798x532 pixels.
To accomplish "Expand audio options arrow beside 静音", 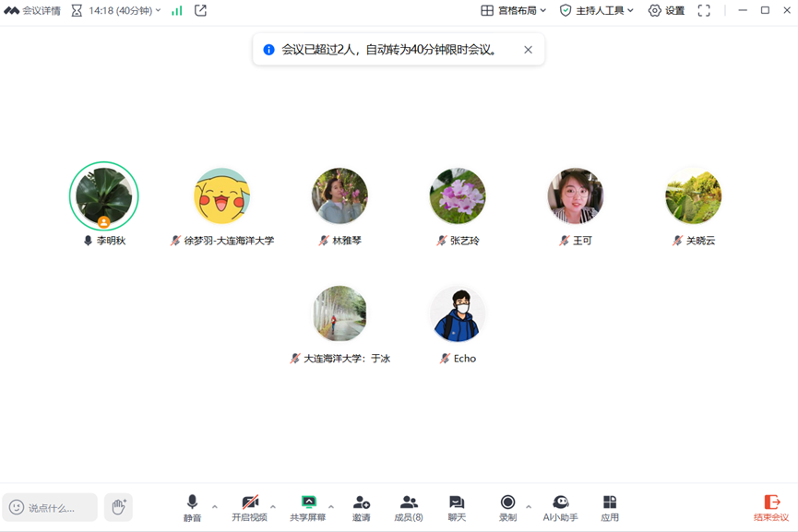I will click(x=215, y=506).
